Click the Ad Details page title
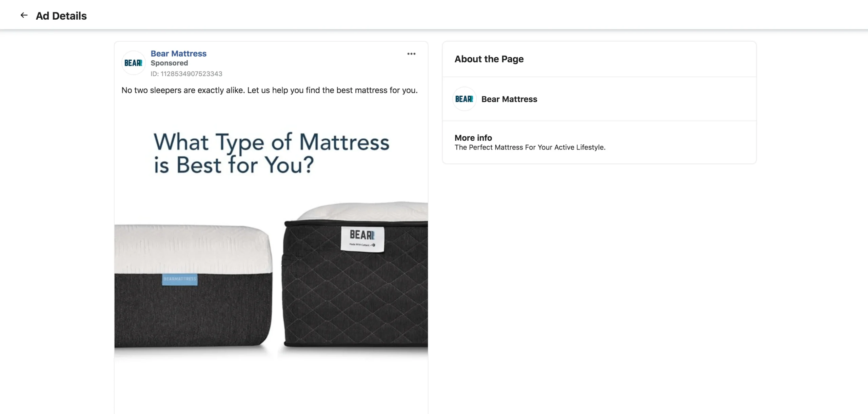 61,16
